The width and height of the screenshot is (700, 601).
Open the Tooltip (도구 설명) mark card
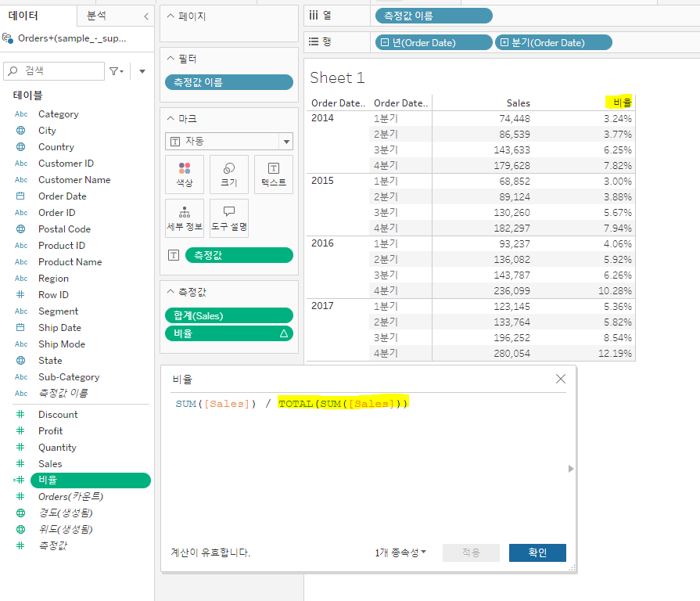tap(229, 218)
